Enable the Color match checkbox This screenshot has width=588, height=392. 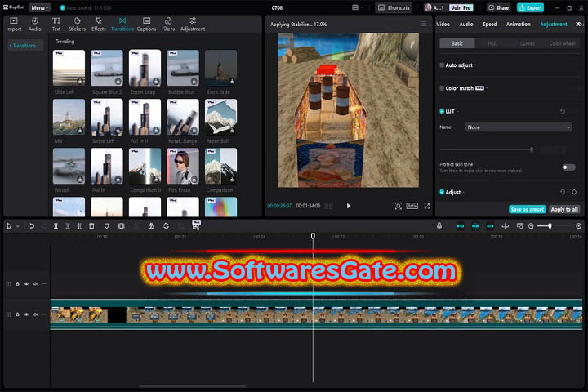(x=442, y=88)
